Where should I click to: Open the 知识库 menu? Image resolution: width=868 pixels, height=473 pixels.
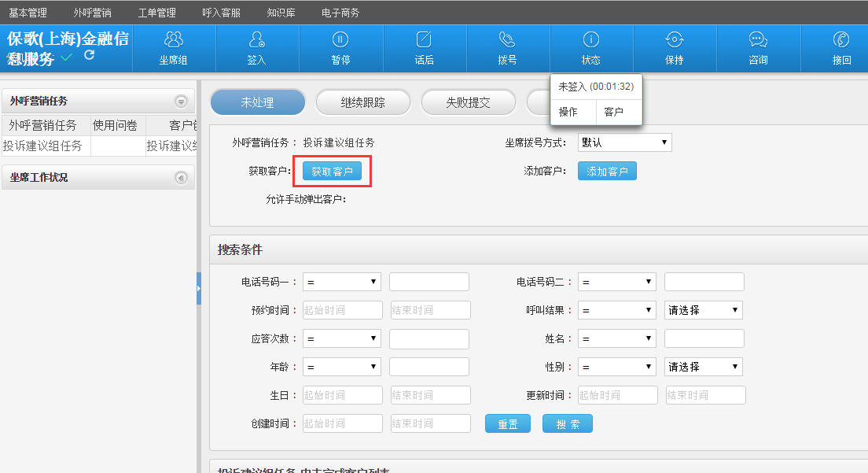(281, 13)
